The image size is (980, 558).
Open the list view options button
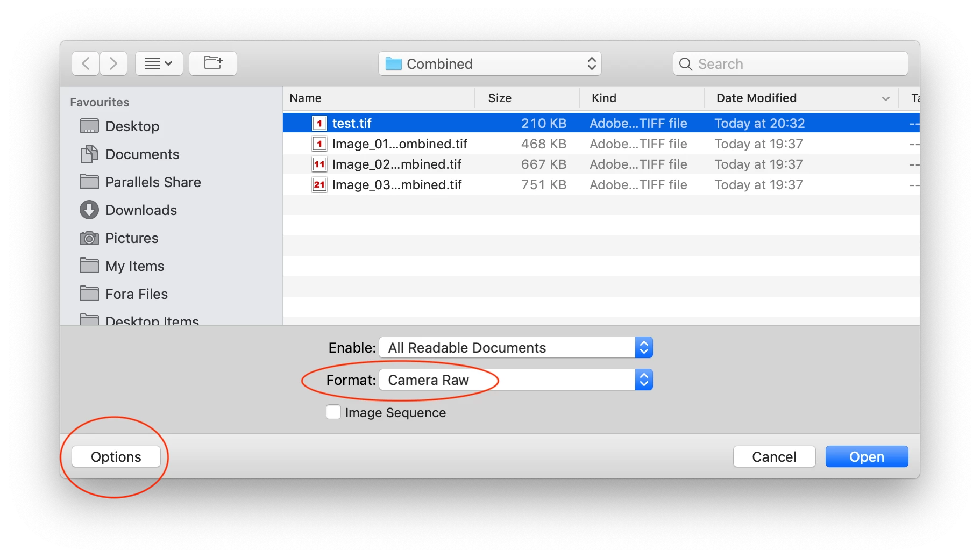coord(159,63)
